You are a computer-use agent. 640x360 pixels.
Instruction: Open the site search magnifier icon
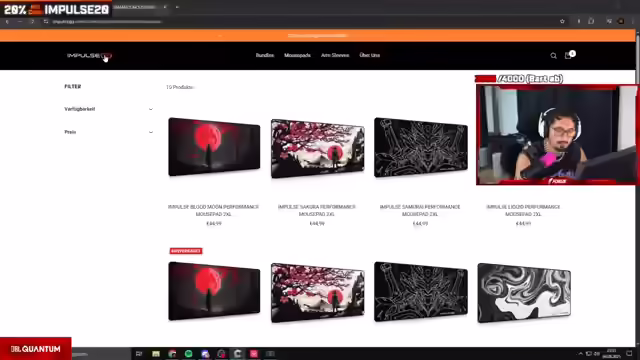pos(553,56)
